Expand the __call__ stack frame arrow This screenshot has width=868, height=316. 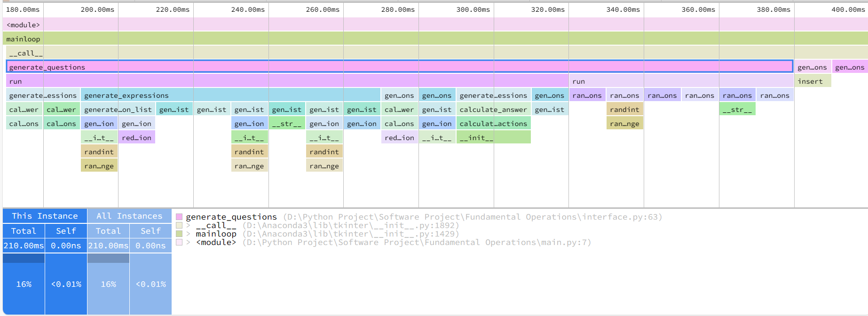[188, 225]
